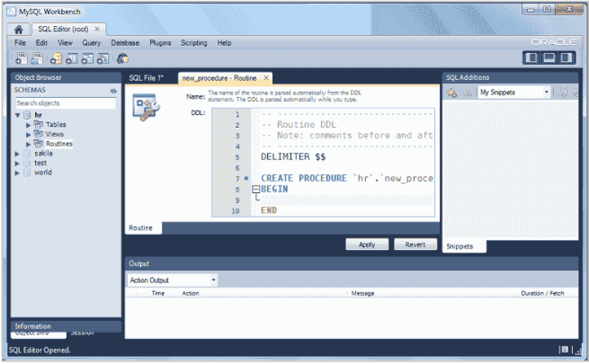Expand the Tables node under hr

click(28, 125)
